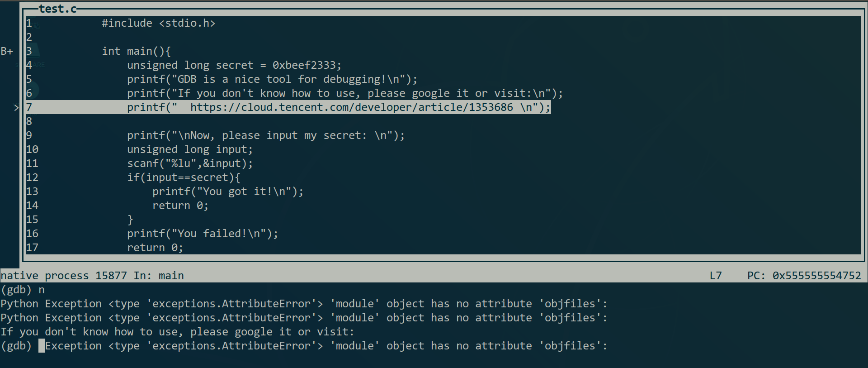The width and height of the screenshot is (868, 368).
Task: Click the B+ breakpoint marker
Action: pyautogui.click(x=7, y=51)
